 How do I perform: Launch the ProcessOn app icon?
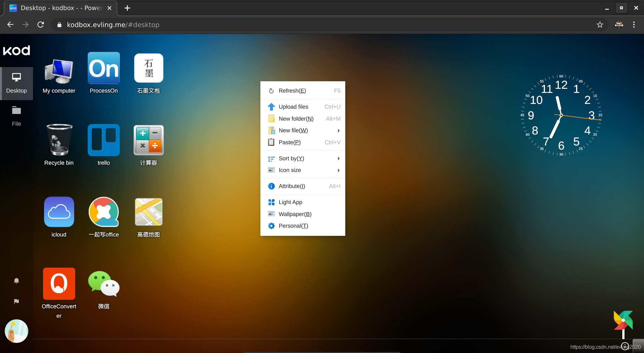[x=103, y=68]
